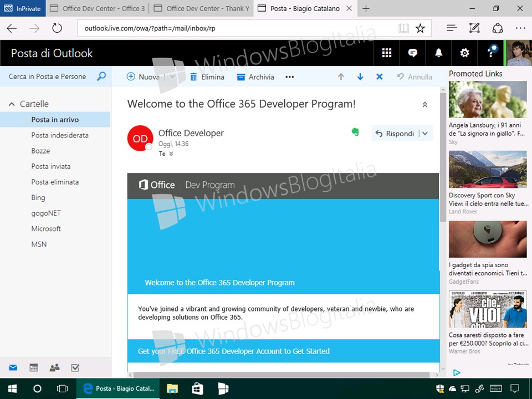The width and height of the screenshot is (532, 399).
Task: Open a new browser tab
Action: (366, 8)
